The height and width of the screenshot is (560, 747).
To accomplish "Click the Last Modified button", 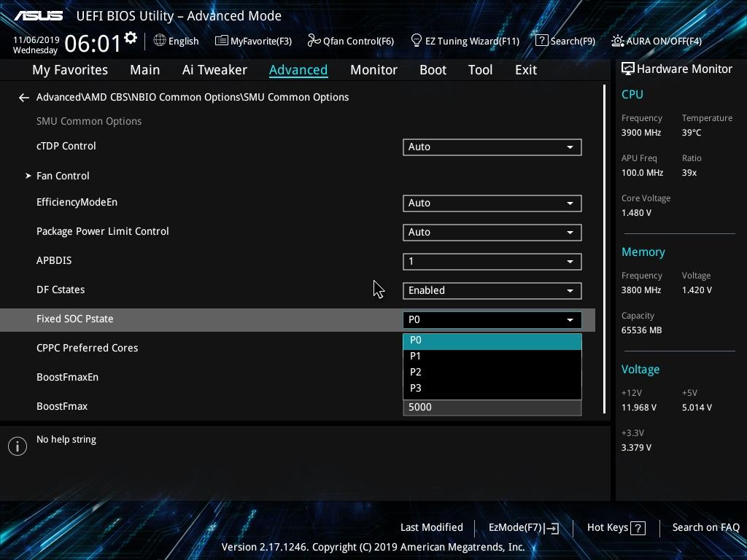I will (432, 528).
